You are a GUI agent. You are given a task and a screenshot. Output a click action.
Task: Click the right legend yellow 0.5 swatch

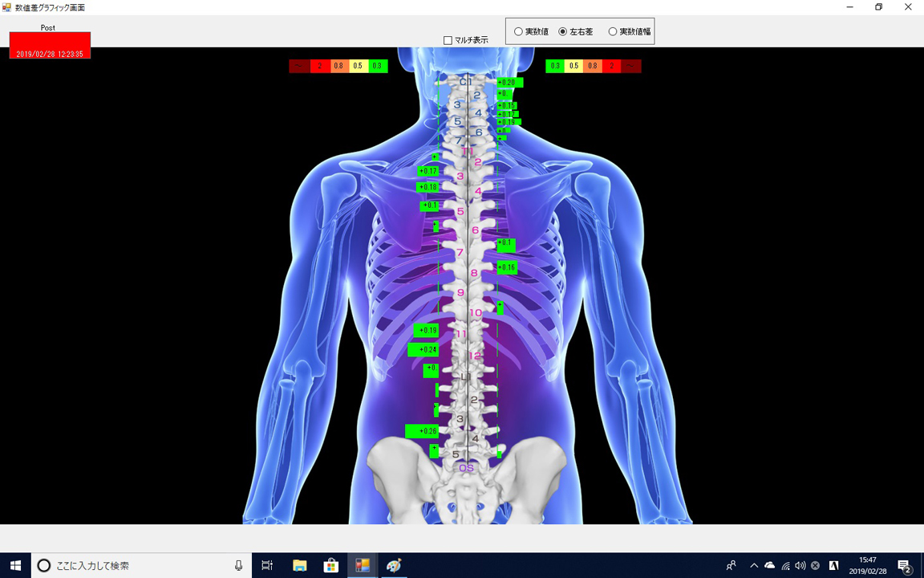coord(574,66)
